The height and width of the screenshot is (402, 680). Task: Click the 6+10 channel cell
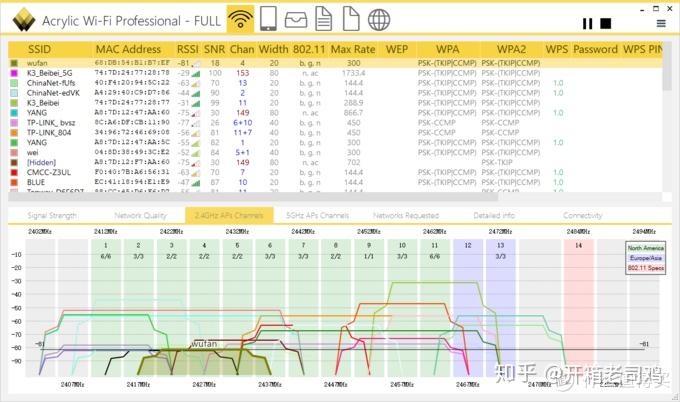click(242, 123)
